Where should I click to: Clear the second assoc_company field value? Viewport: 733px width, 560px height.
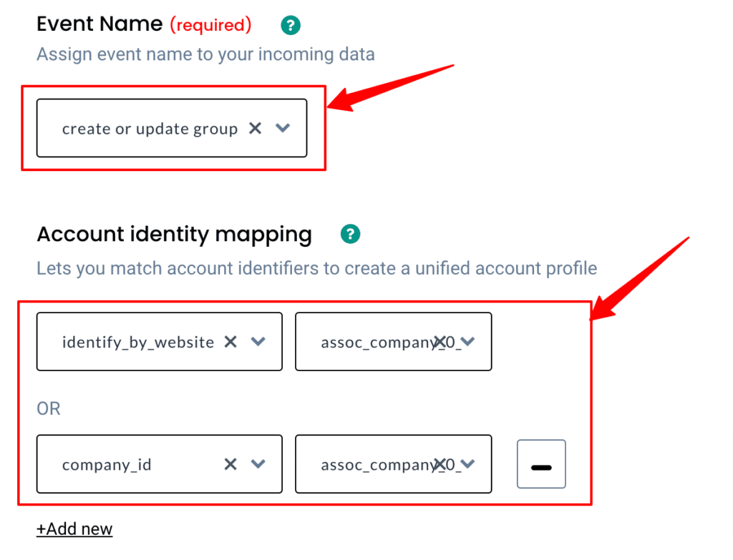440,464
